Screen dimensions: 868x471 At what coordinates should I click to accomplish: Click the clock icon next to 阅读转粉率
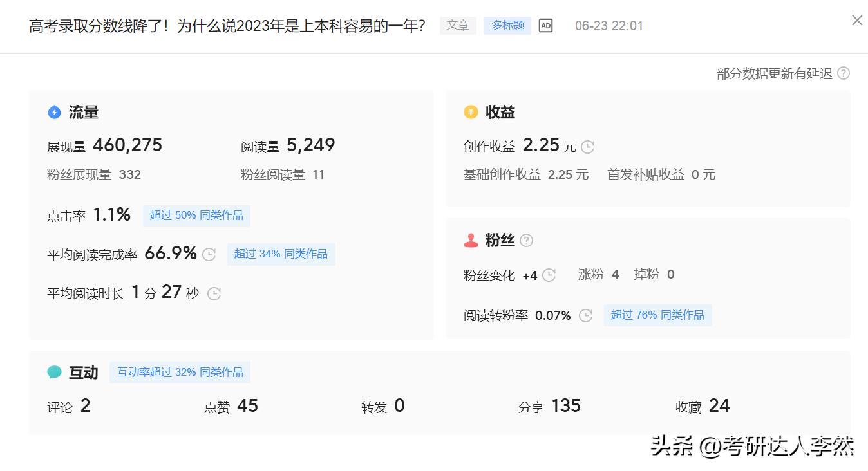pos(585,316)
